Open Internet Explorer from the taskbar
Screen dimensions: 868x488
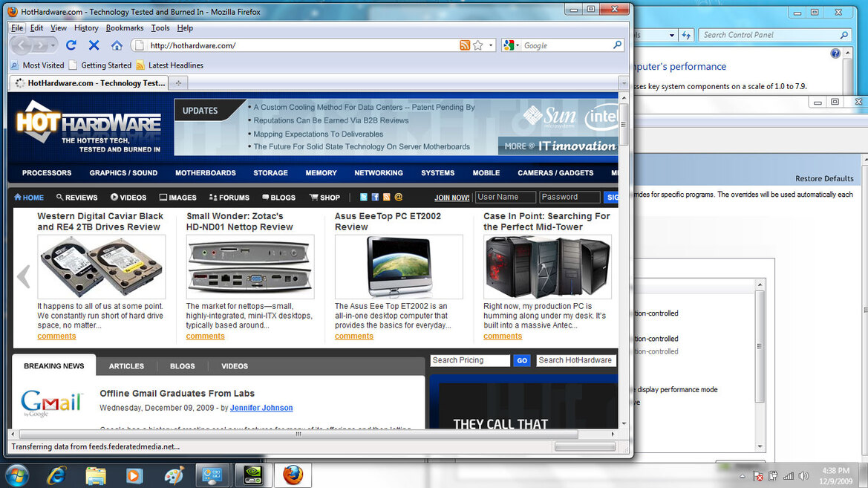56,475
